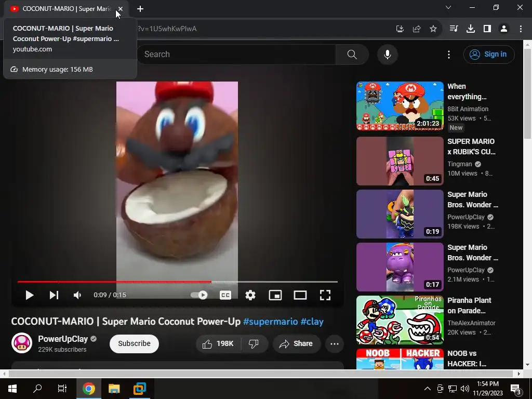Toggle Chrome side panel
The image size is (532, 399).
487,29
